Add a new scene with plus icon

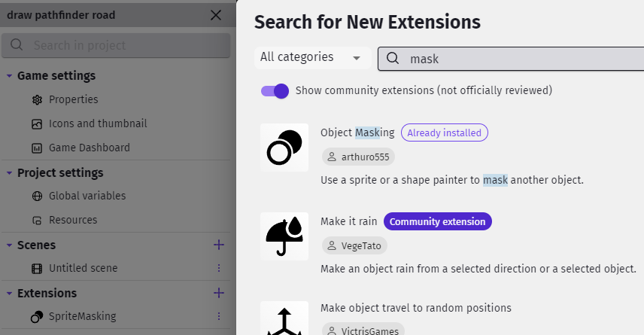point(219,245)
